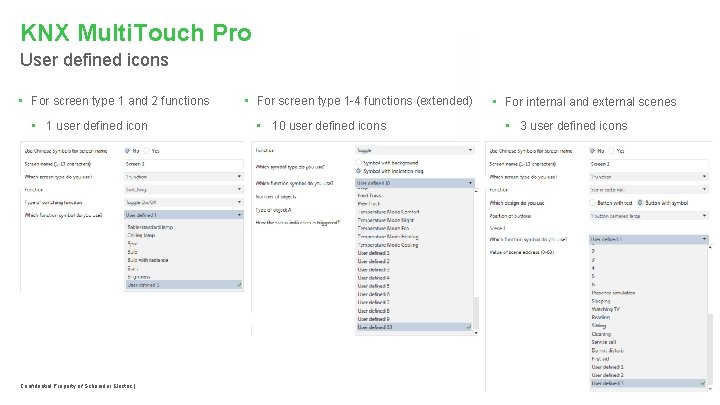This screenshot has height=405, width=720.
Task: Click the Screen name field in the scenes panel
Action: click(649, 163)
